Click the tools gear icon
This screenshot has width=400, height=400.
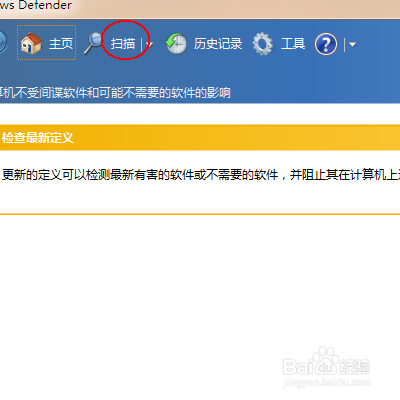[x=262, y=44]
